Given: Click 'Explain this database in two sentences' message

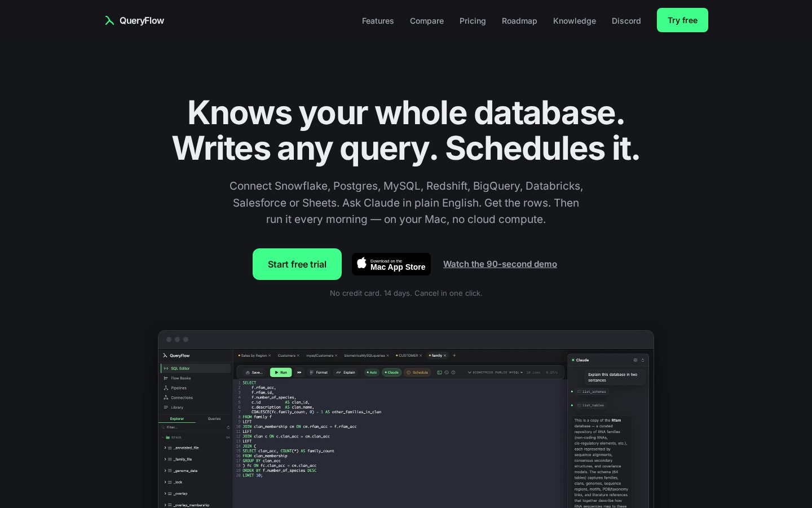Looking at the screenshot, I should 615,377.
